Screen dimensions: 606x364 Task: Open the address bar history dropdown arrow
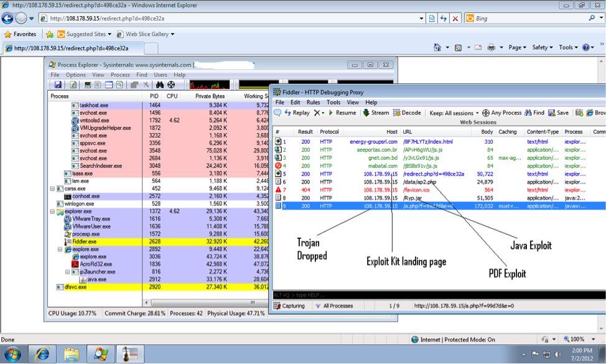(421, 18)
